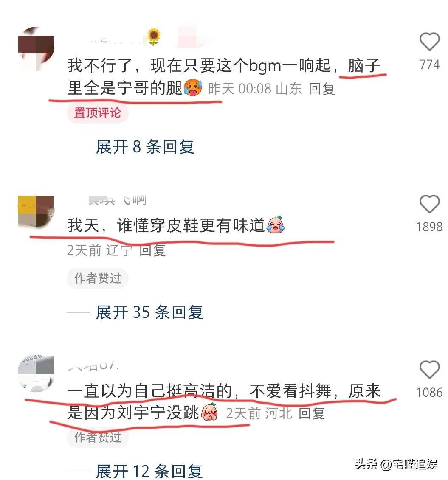Click the 头条 @宅喵追娱 watermark
Image resolution: width=448 pixels, height=480 pixels.
397,465
